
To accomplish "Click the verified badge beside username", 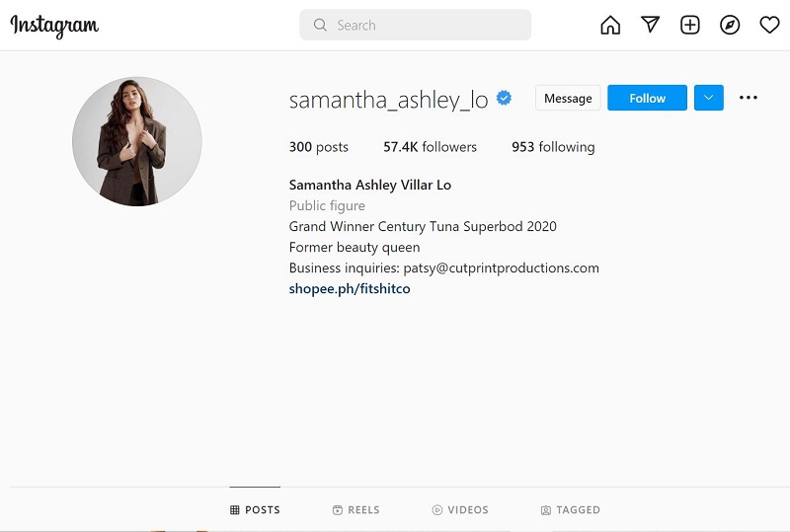I will pos(504,98).
